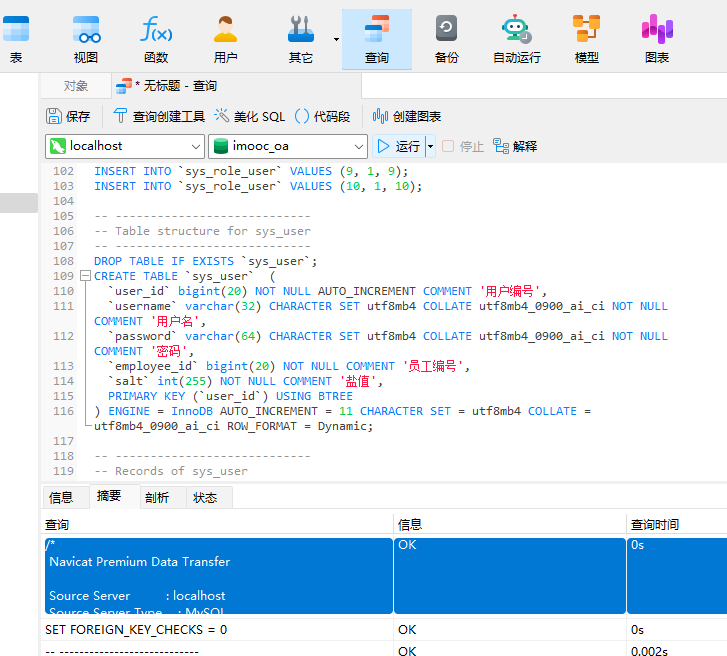Click the 模型 (Model) icon
727x656 pixels.
(x=587, y=38)
